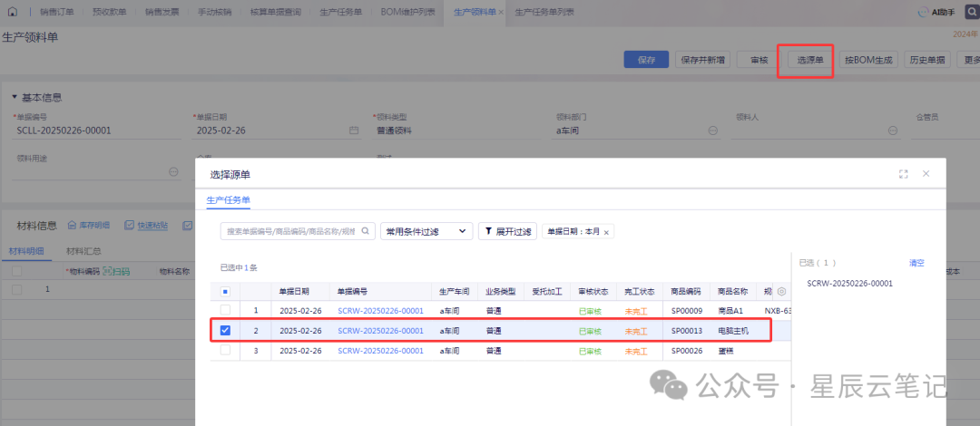
Task: Switch to 生产任务单列表 tab
Action: point(544,13)
